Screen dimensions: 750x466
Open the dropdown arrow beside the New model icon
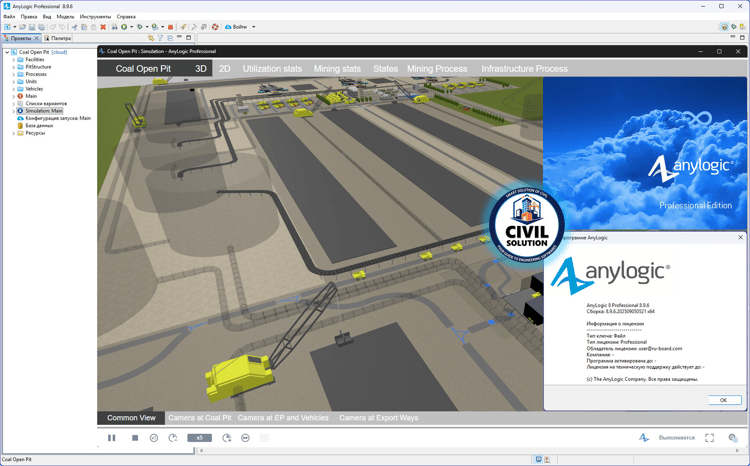click(x=15, y=27)
